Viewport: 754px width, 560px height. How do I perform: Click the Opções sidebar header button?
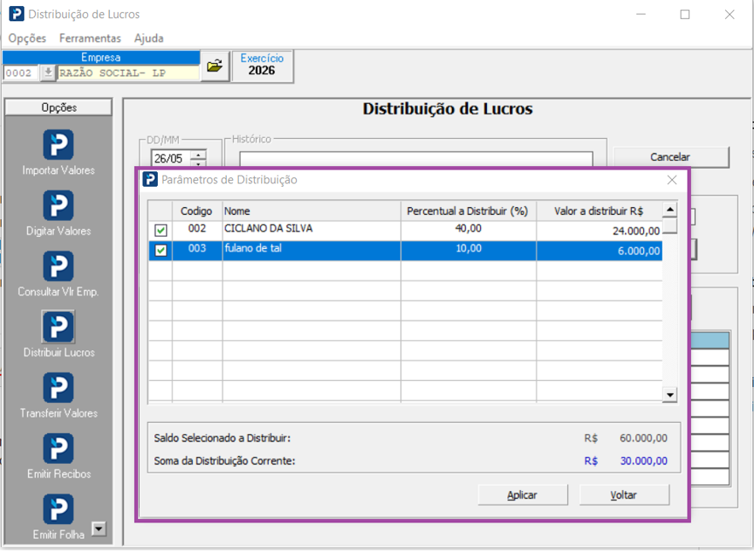click(x=59, y=107)
